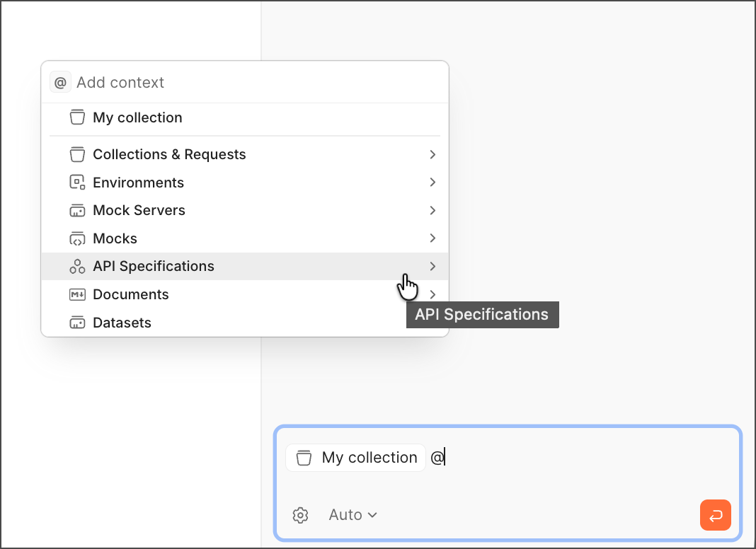Viewport: 756px width, 549px height.
Task: Expand the Mocks submenu arrow
Action: click(433, 238)
